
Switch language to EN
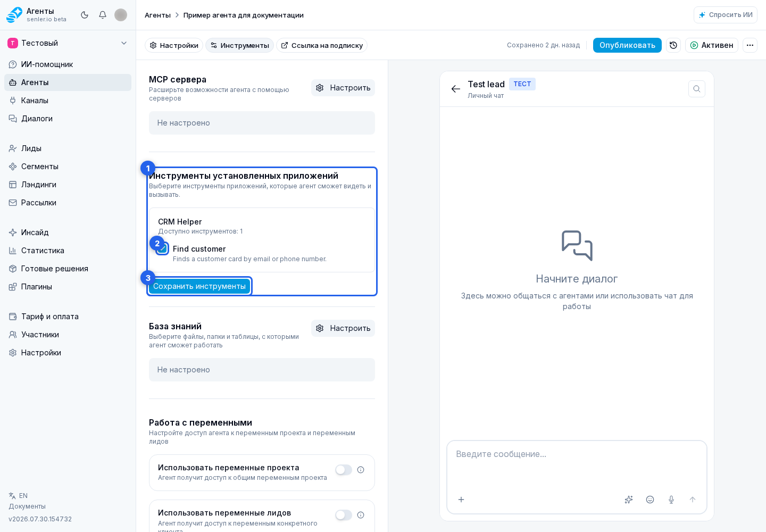pos(19,496)
